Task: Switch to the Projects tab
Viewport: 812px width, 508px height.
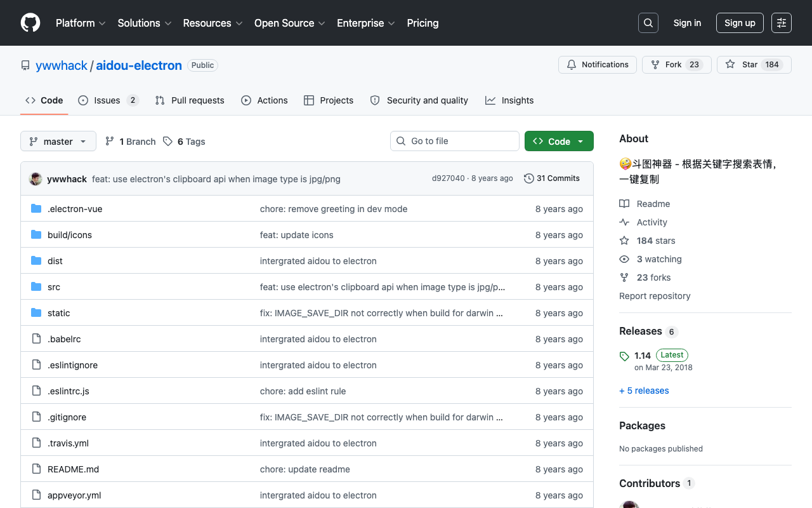Action: [329, 100]
